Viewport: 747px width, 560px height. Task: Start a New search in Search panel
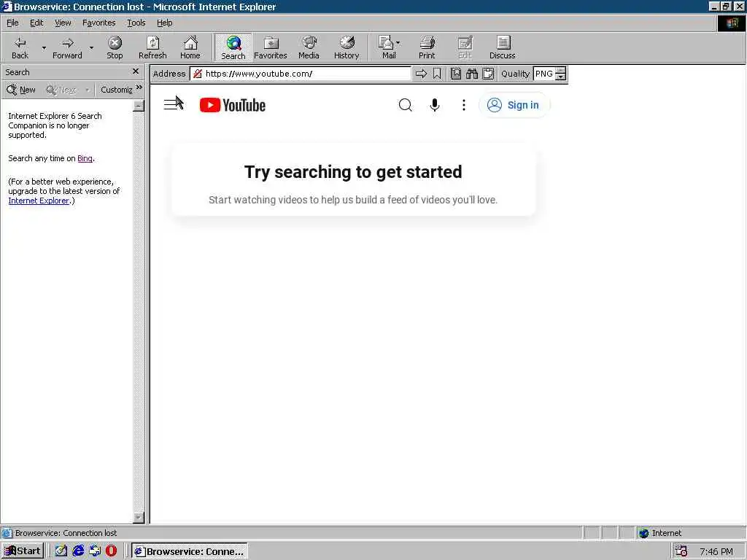click(x=21, y=90)
